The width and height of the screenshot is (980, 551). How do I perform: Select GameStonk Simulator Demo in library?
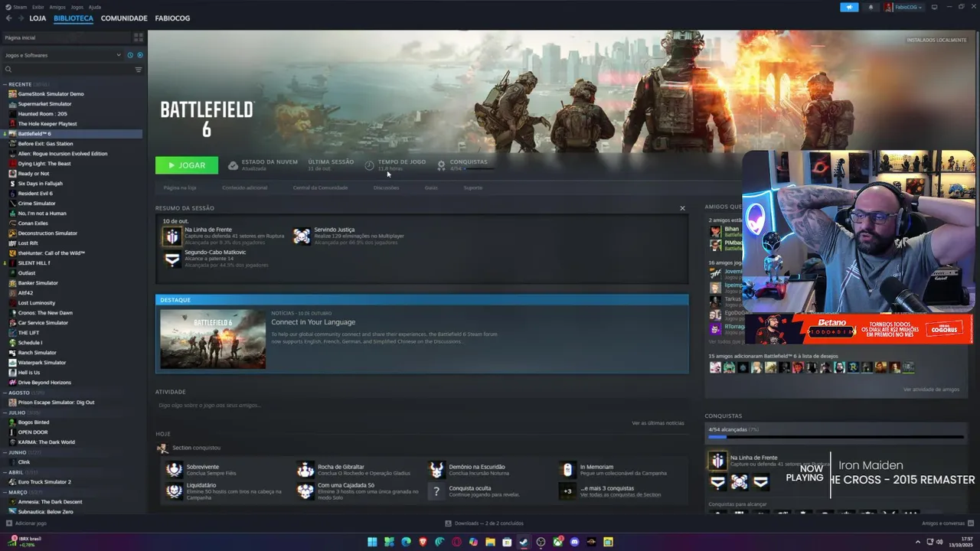(51, 94)
